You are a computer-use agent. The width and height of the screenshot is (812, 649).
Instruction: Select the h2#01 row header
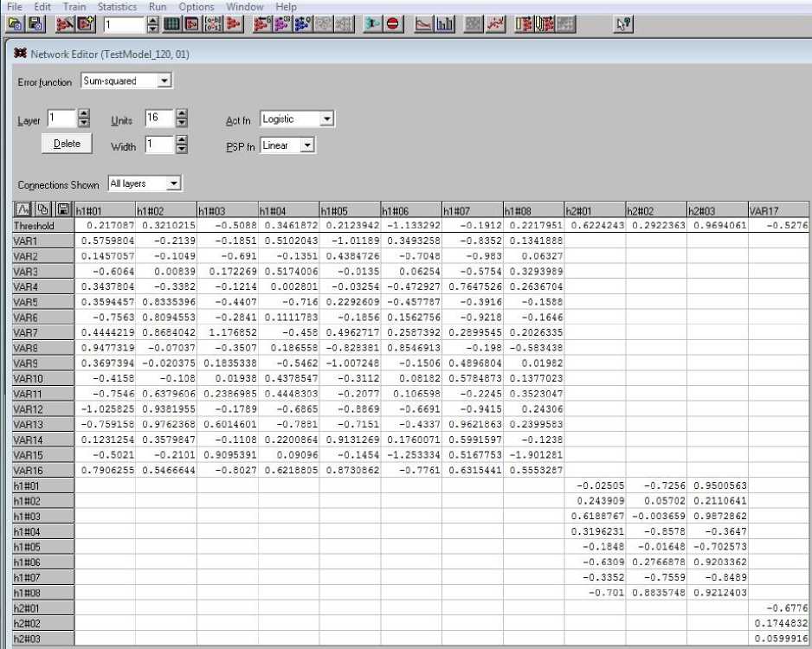[43, 608]
